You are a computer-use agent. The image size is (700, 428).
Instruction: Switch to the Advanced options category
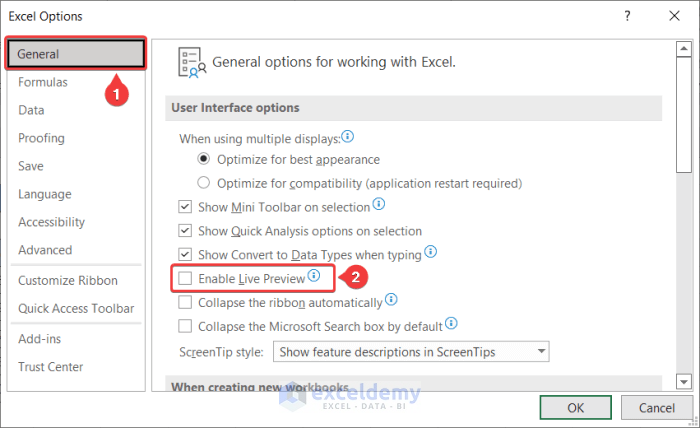45,250
